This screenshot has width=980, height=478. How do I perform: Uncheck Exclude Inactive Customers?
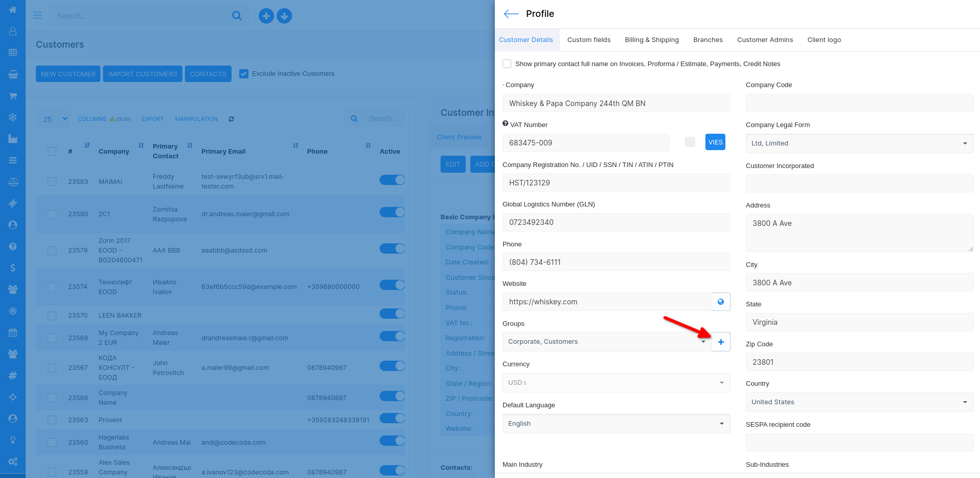pyautogui.click(x=244, y=74)
